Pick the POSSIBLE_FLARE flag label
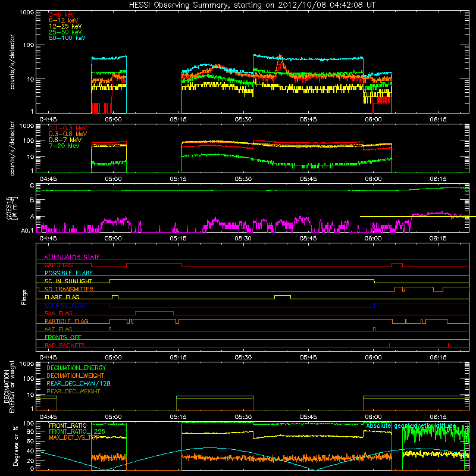Image resolution: width=476 pixels, height=476 pixels. [68, 273]
